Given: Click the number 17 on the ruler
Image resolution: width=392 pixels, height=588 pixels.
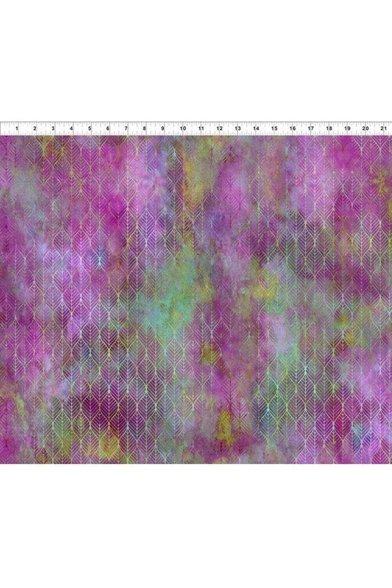Looking at the screenshot, I should (311, 129).
